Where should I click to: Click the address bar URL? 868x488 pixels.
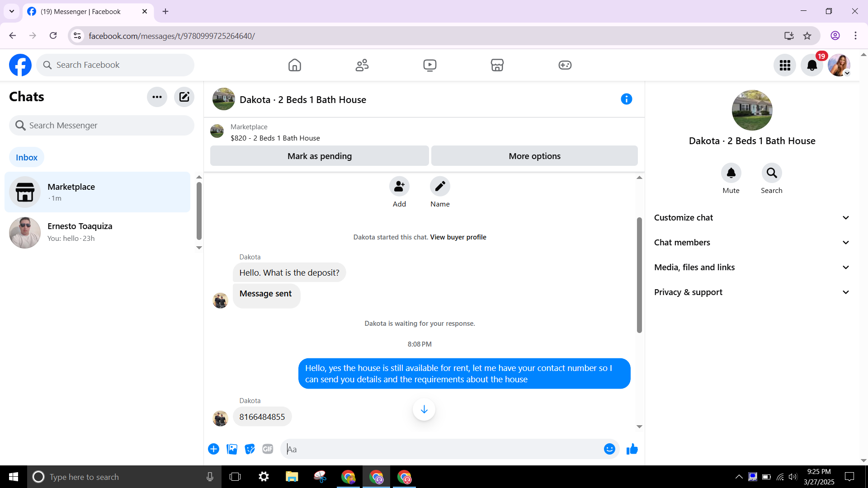[172, 36]
